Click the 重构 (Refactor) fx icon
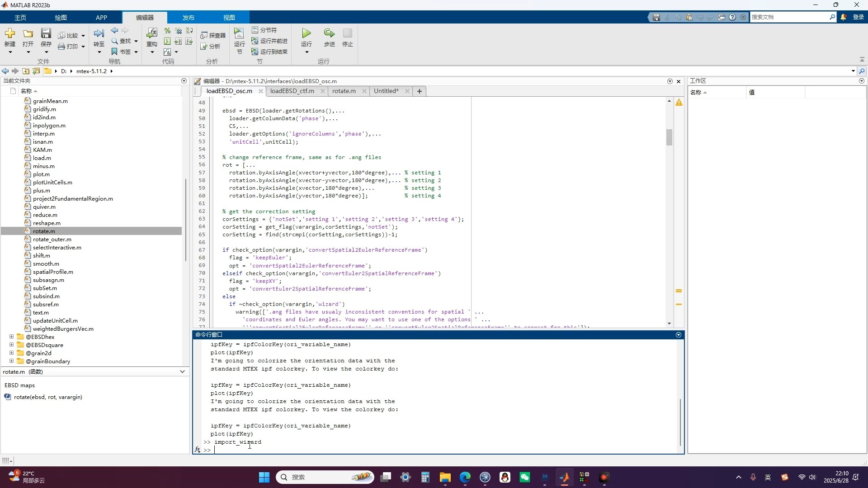This screenshot has width=868, height=488. (152, 33)
